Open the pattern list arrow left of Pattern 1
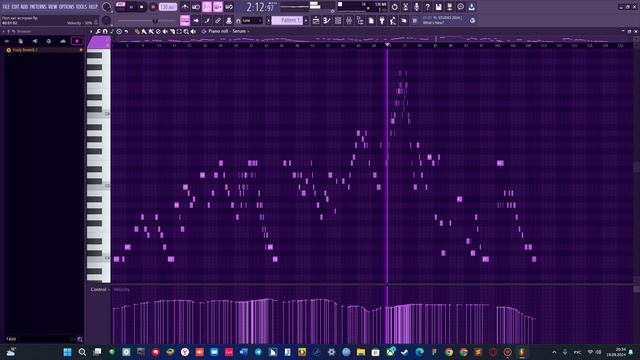The width and height of the screenshot is (640, 360). coord(269,20)
